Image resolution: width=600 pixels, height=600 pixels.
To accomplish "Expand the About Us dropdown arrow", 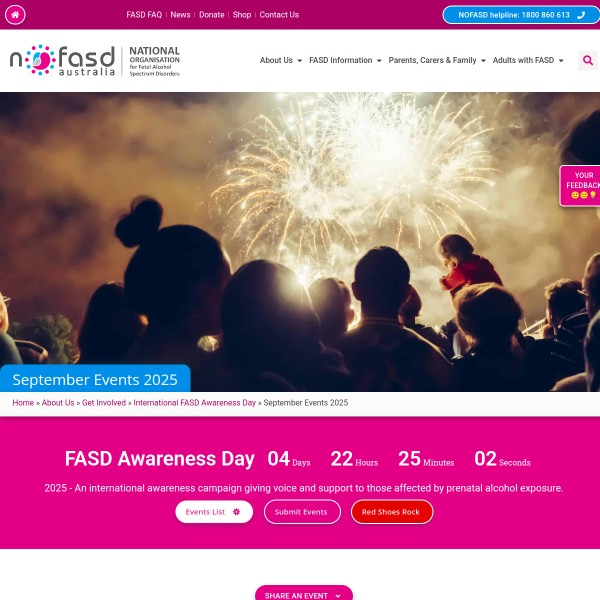I will point(300,60).
